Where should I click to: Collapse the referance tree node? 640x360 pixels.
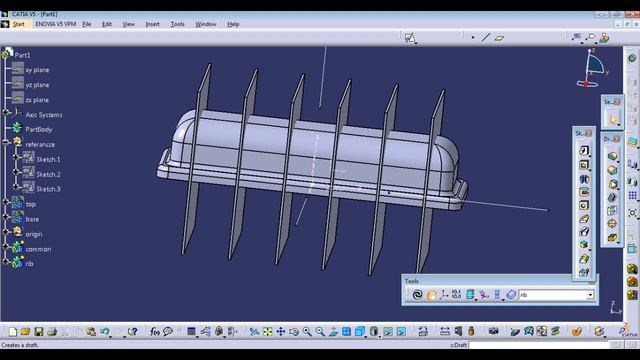point(5,142)
